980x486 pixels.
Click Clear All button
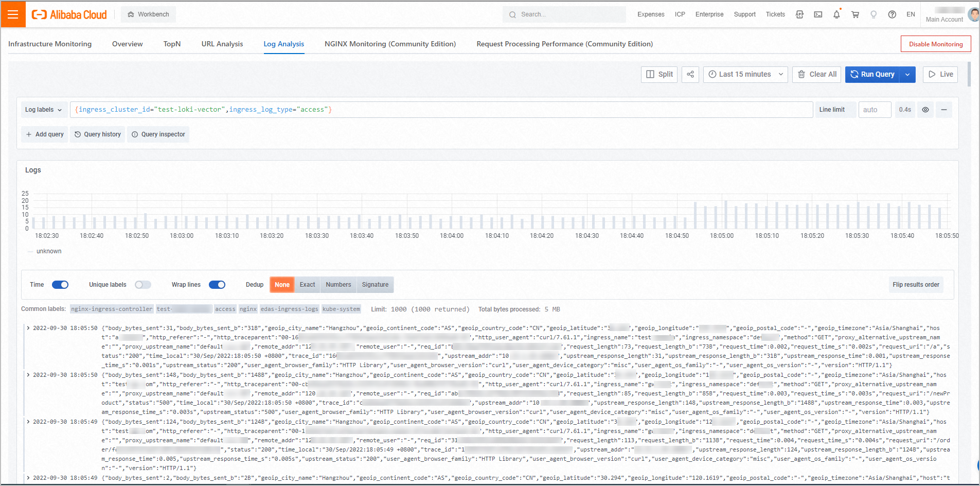817,74
